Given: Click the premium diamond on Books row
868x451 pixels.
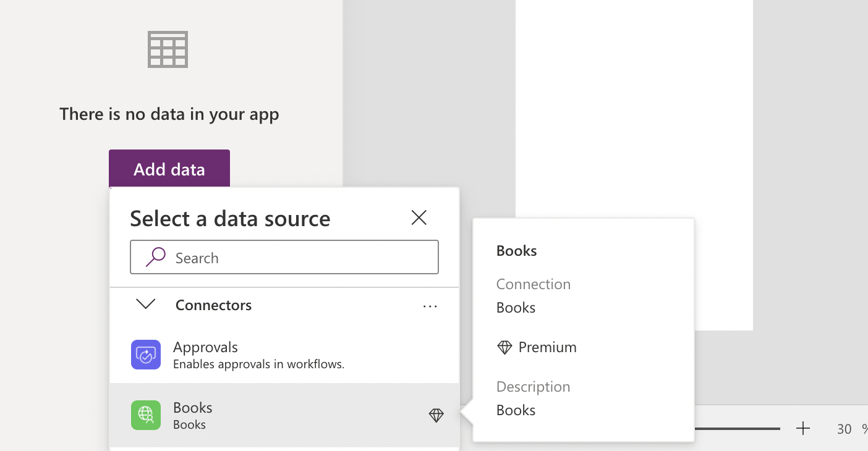Looking at the screenshot, I should point(436,415).
